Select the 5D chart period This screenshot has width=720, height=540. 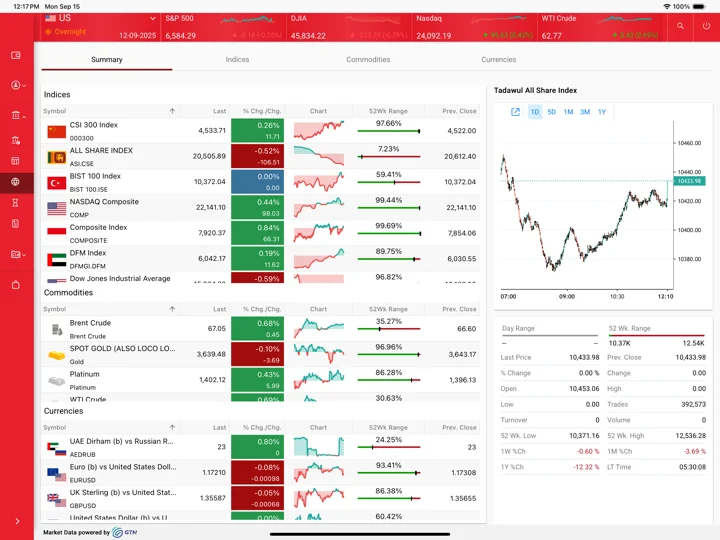[551, 112]
